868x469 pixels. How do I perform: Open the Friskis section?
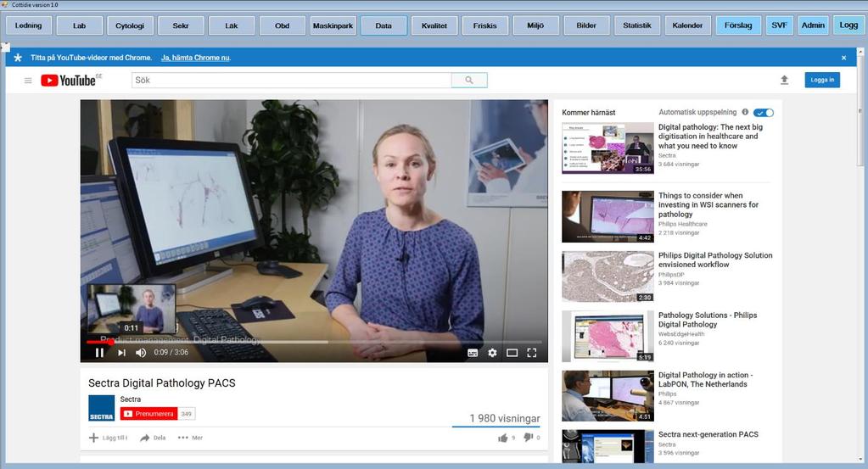pos(485,25)
